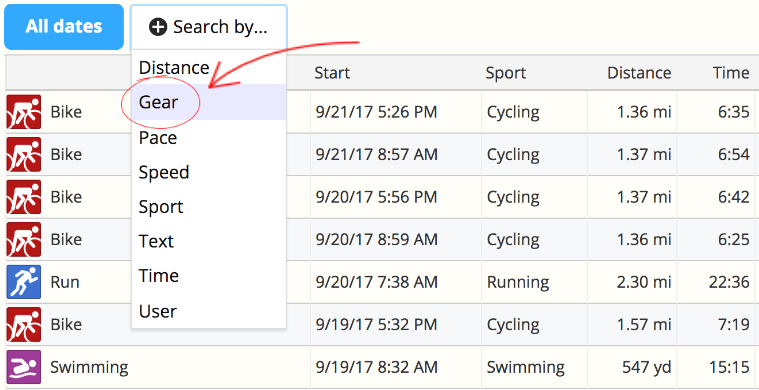Click the cycling icon for 9/19/17 5:32 PM

(x=24, y=324)
